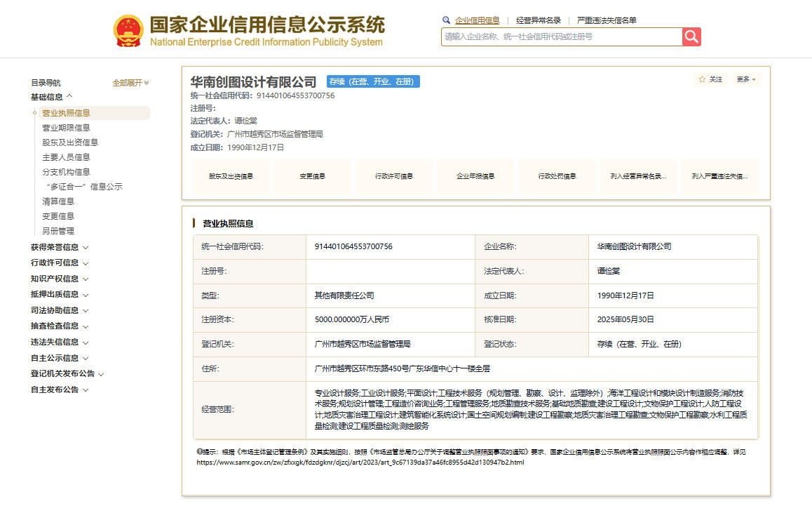Click the 营业执照信息 section heading
This screenshot has width=812, height=525.
[228, 224]
